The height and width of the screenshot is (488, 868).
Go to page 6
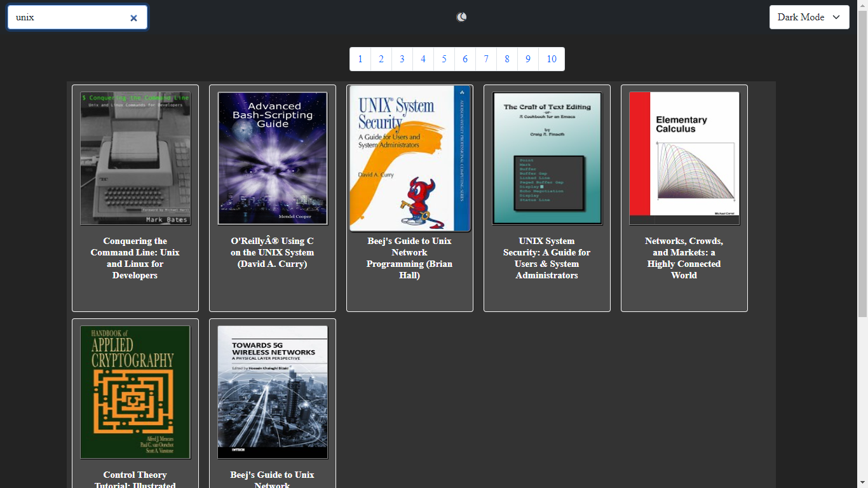pyautogui.click(x=465, y=59)
